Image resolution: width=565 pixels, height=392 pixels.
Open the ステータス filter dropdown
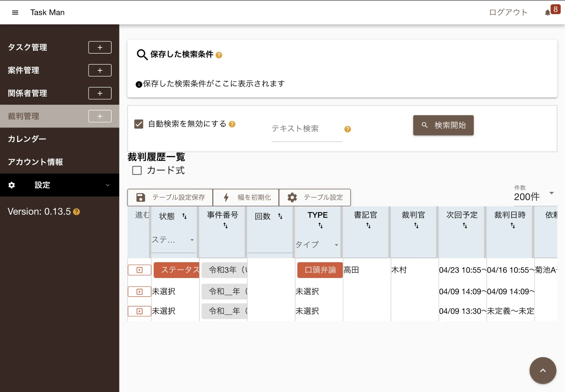(x=173, y=240)
